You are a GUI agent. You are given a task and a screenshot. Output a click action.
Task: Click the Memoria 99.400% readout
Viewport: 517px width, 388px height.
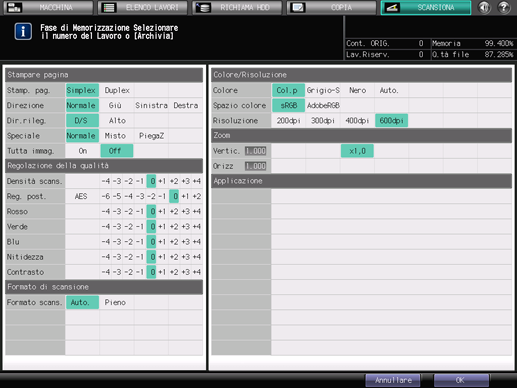pos(473,43)
